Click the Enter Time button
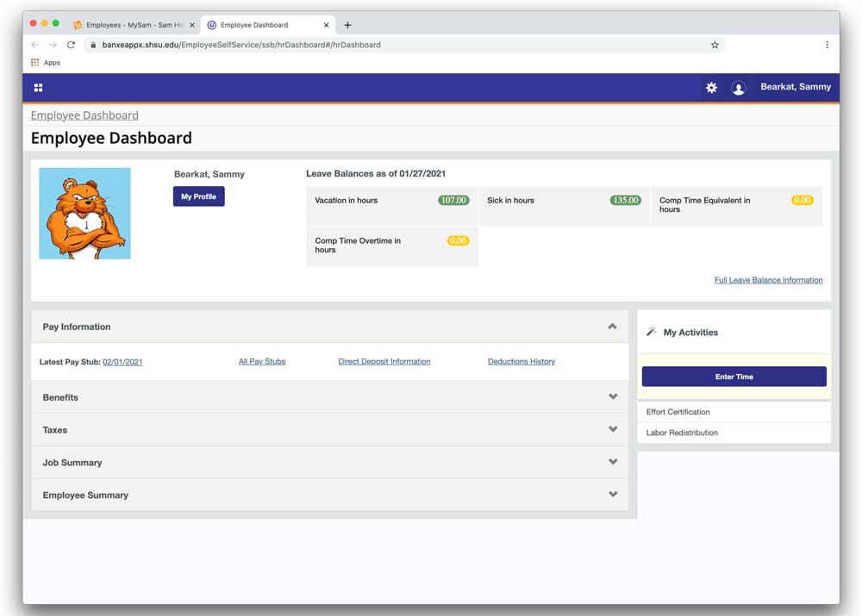Screen dimensions: 862x616 734,376
